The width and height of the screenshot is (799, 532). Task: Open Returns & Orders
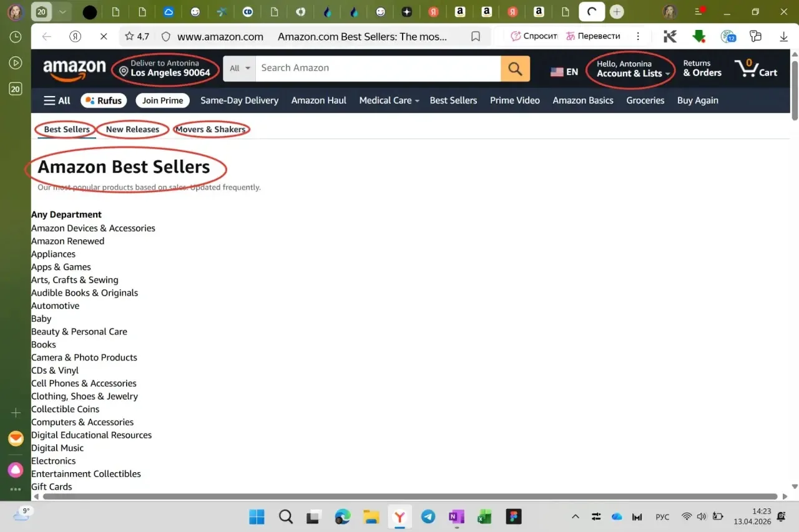point(702,69)
